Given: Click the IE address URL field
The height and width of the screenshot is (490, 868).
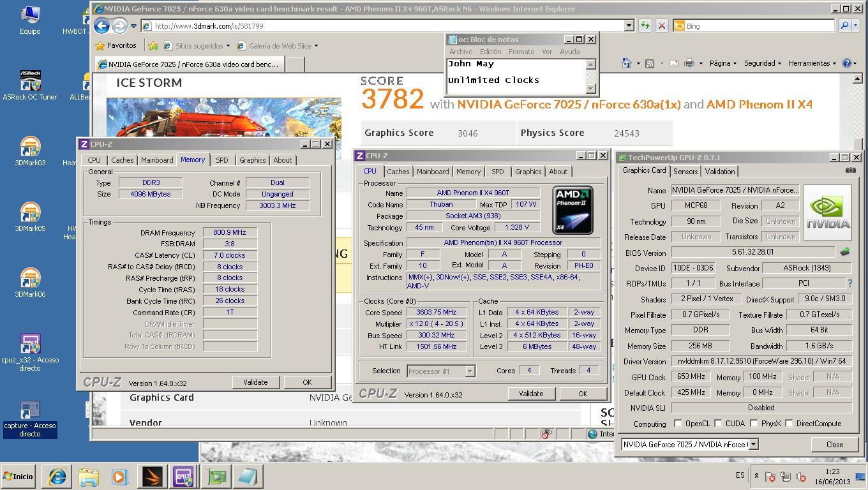Looking at the screenshot, I should click(383, 26).
